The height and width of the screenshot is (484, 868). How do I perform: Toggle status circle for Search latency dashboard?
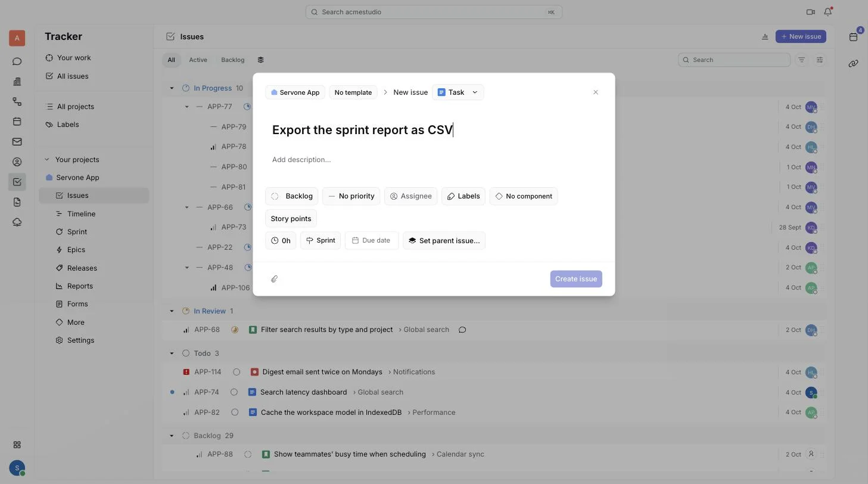coord(234,392)
